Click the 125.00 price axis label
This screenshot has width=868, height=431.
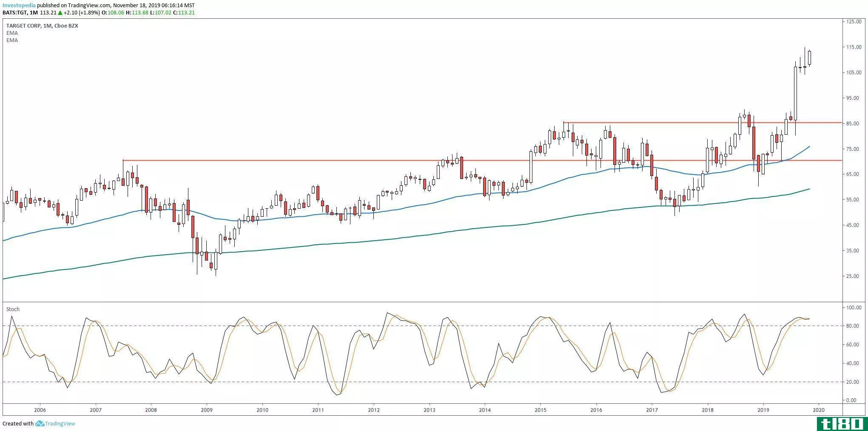click(x=854, y=21)
